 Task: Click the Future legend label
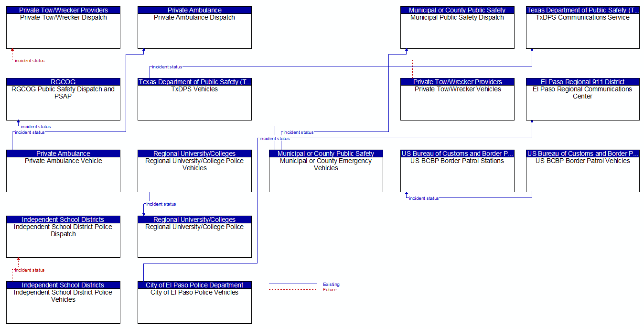(x=330, y=290)
